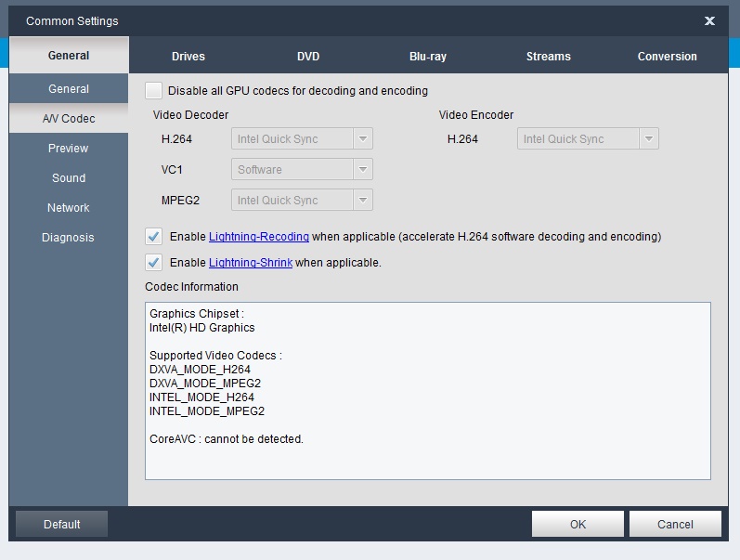Open the Network settings page

(69, 208)
